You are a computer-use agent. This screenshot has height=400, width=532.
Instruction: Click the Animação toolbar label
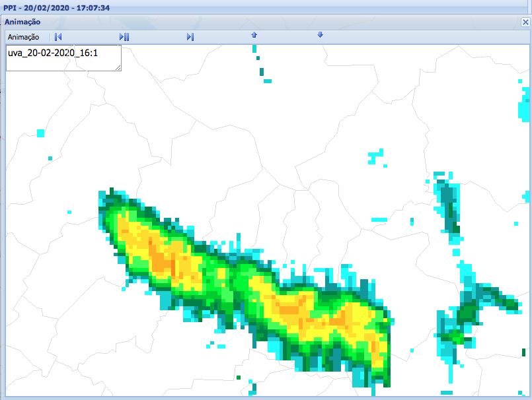tap(23, 37)
